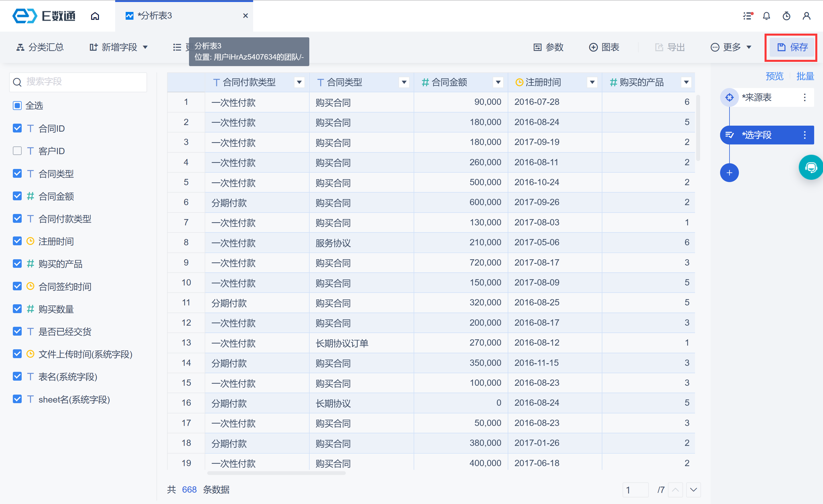Click the 搜索字段 search input box
The image size is (823, 504).
(78, 82)
